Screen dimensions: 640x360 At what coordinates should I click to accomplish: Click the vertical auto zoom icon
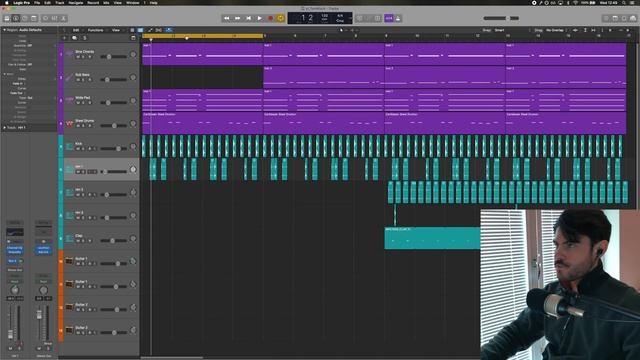point(585,30)
